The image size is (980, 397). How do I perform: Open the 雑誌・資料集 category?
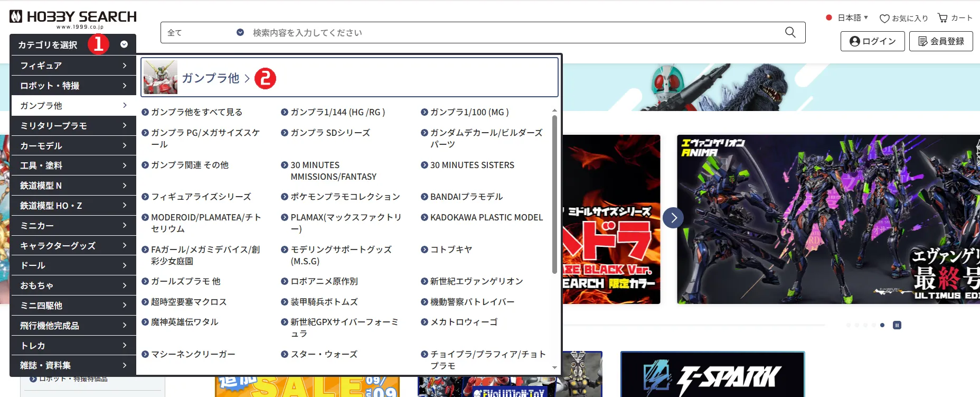point(73,365)
